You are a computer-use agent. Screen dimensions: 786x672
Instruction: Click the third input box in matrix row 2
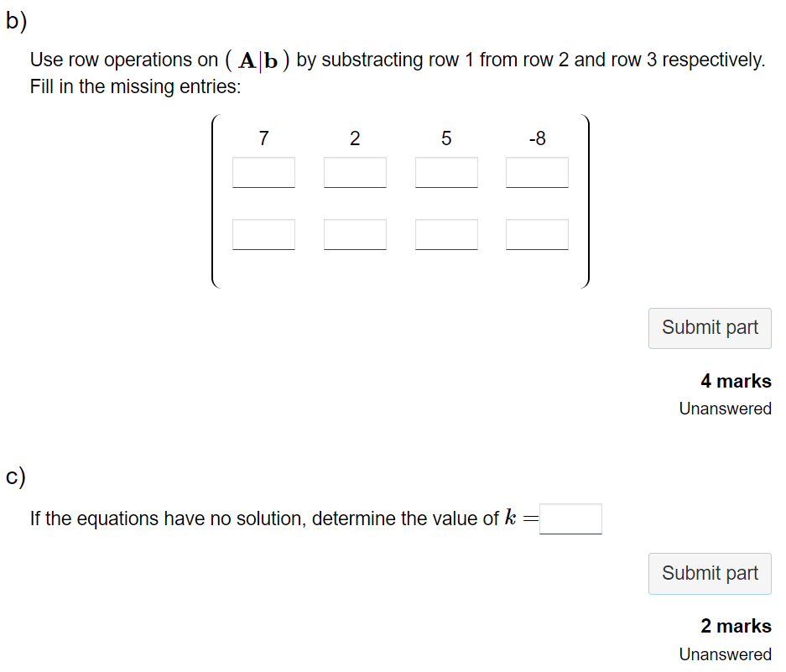446,172
